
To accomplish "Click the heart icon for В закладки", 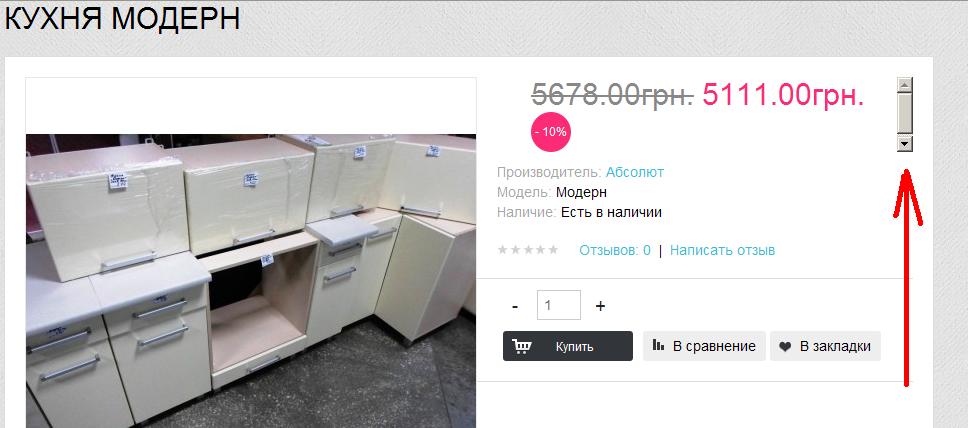I will pos(785,347).
